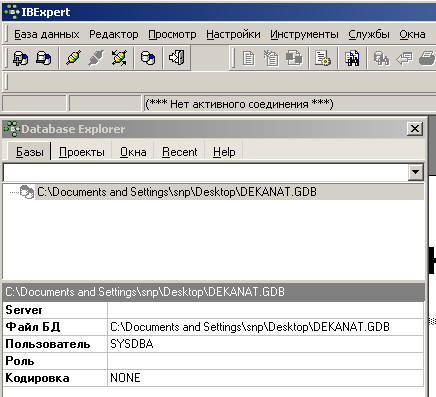Click the grayed blank document icon

(248, 59)
